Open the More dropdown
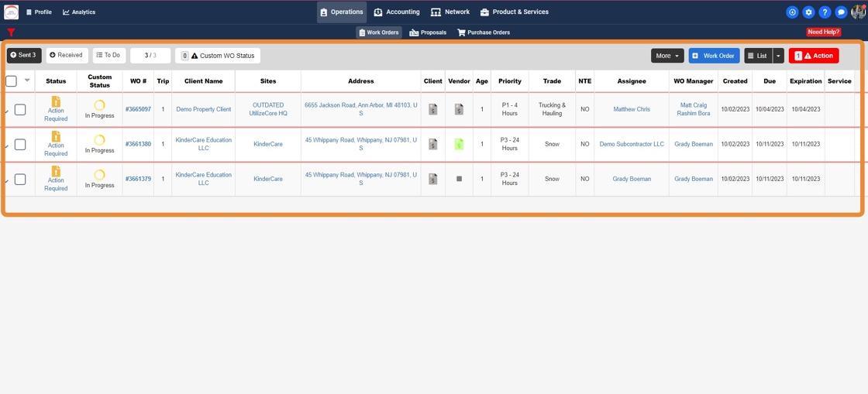 667,56
